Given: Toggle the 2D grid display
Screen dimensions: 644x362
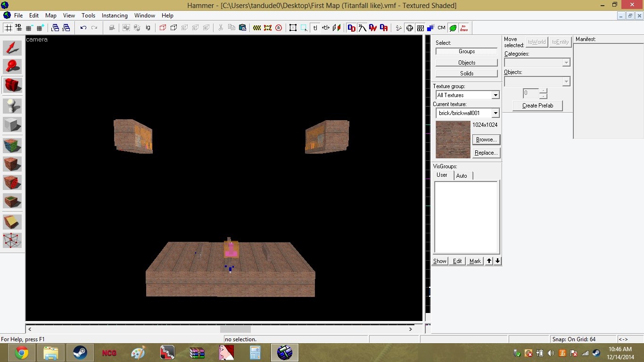Looking at the screenshot, I should [x=8, y=28].
